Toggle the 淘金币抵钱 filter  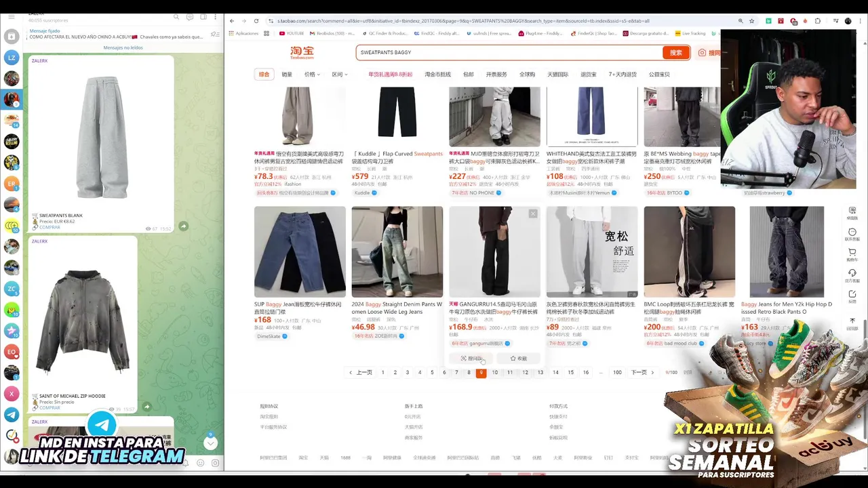437,75
